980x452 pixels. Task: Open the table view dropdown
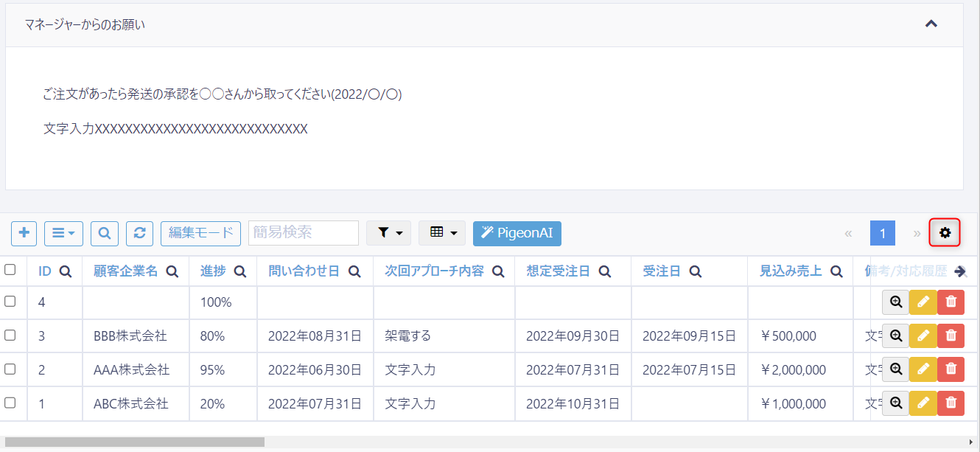coord(443,233)
